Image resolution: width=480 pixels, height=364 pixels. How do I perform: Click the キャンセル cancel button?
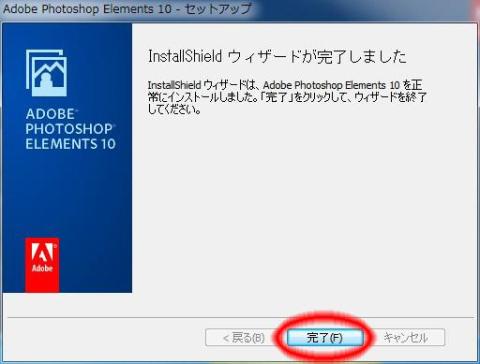point(406,338)
